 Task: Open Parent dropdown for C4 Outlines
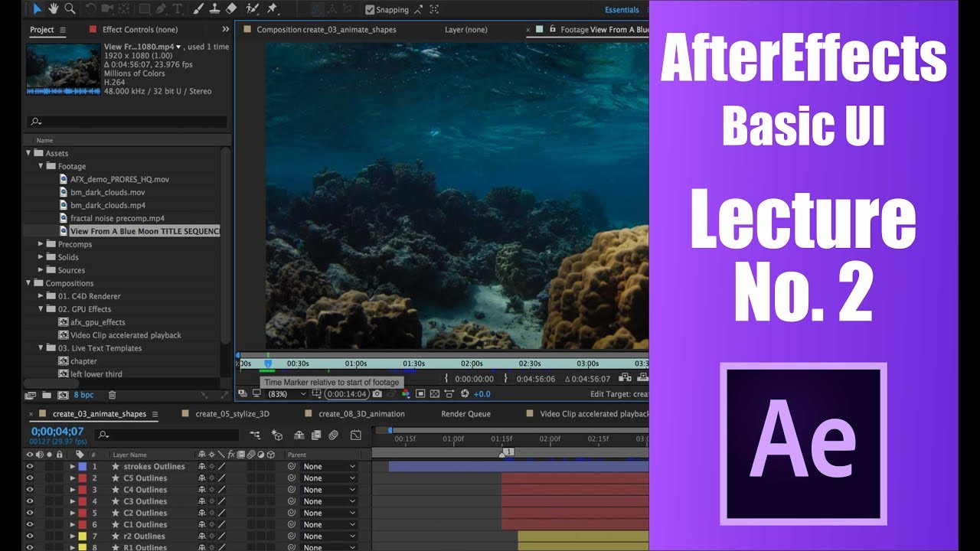[330, 490]
